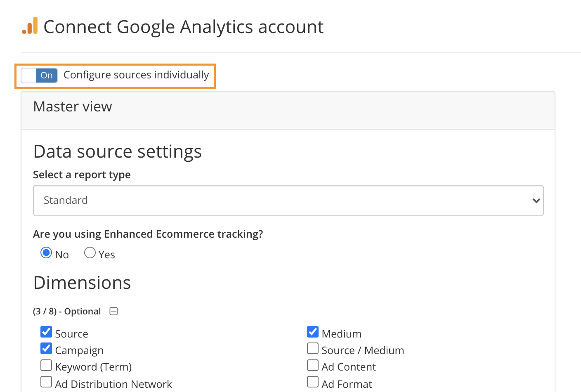The height and width of the screenshot is (392, 581).
Task: Click the (3 / 8) - Optional text
Action: pyautogui.click(x=67, y=312)
